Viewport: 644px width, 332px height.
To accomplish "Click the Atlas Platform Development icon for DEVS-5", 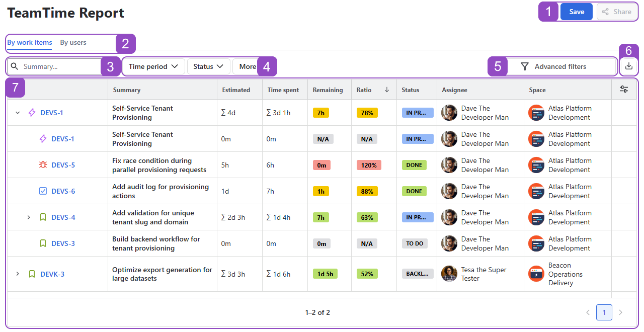I will 536,165.
